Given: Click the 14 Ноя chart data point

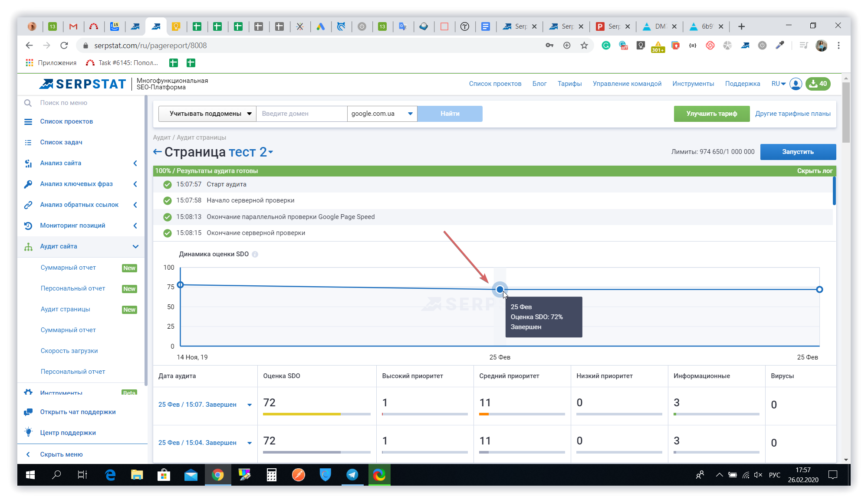Looking at the screenshot, I should [x=181, y=285].
